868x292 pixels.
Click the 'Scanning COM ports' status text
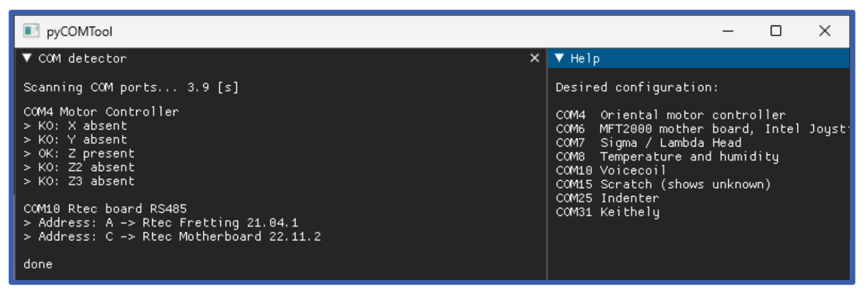131,87
